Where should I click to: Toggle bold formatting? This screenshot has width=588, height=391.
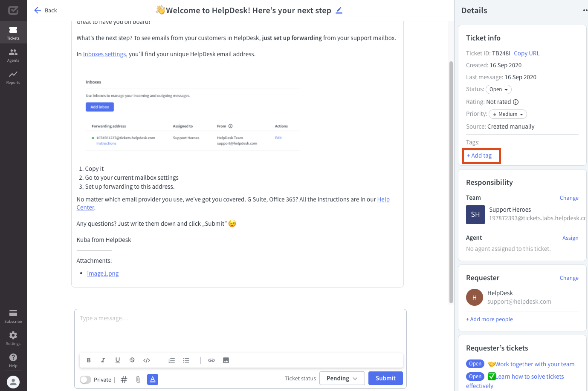tap(89, 360)
